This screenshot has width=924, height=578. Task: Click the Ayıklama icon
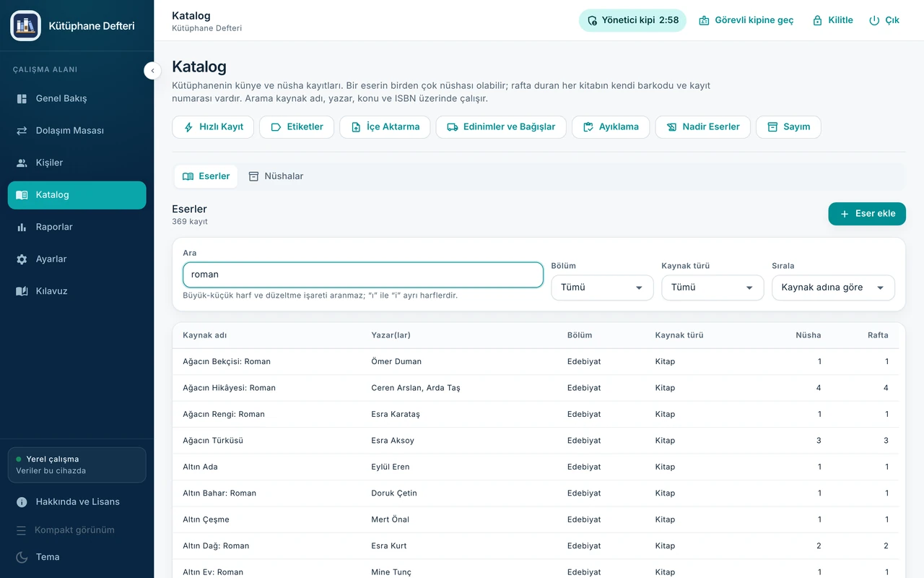pos(588,127)
